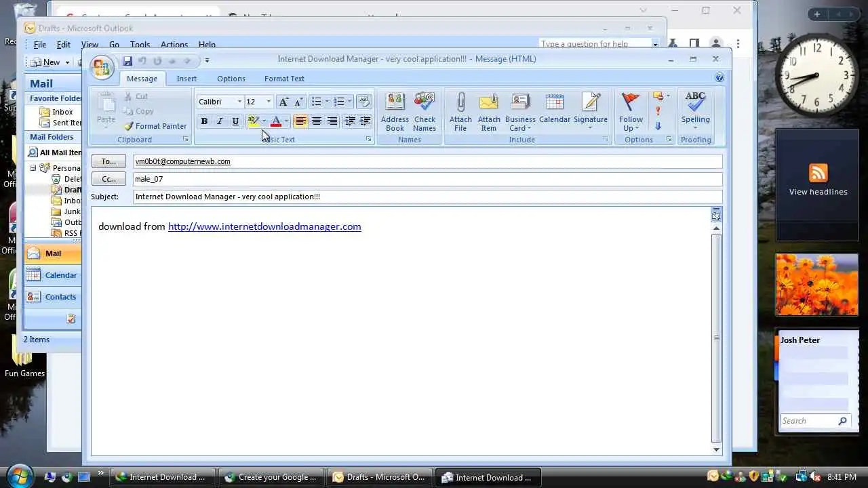Viewport: 868px width, 488px height.
Task: Center the text
Action: click(316, 121)
